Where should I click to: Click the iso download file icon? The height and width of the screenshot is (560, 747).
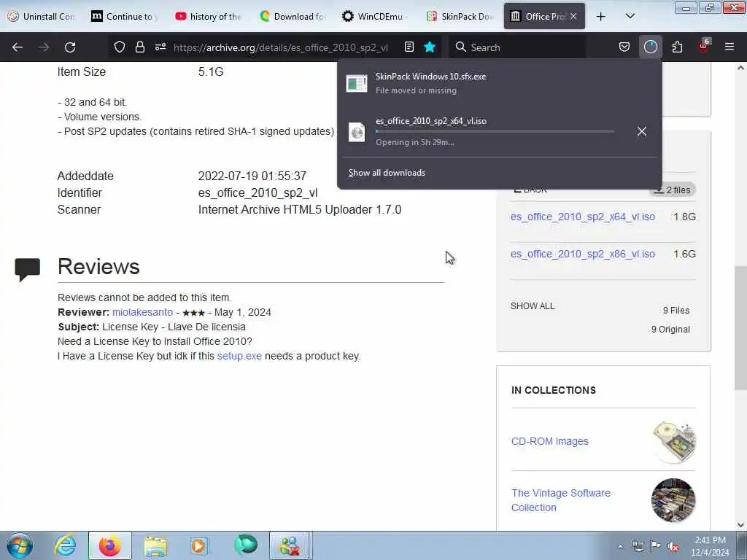tap(357, 132)
